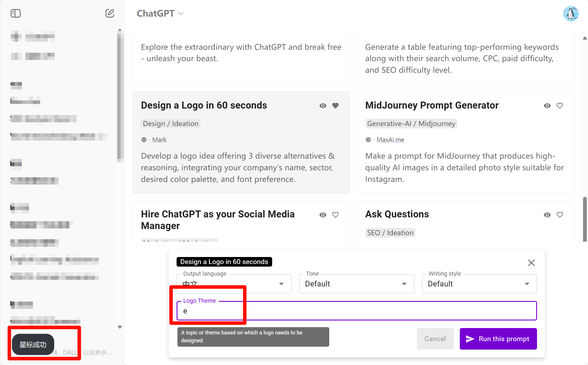Focus the Logo Theme input field
This screenshot has height=365, width=588.
click(x=357, y=311)
